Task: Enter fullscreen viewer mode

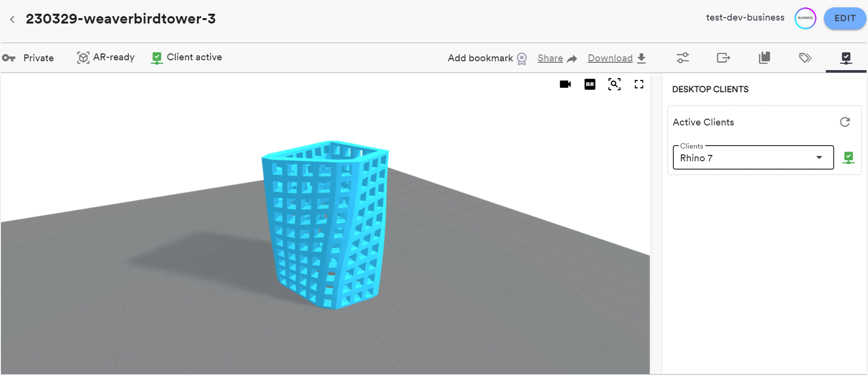Action: tap(638, 84)
